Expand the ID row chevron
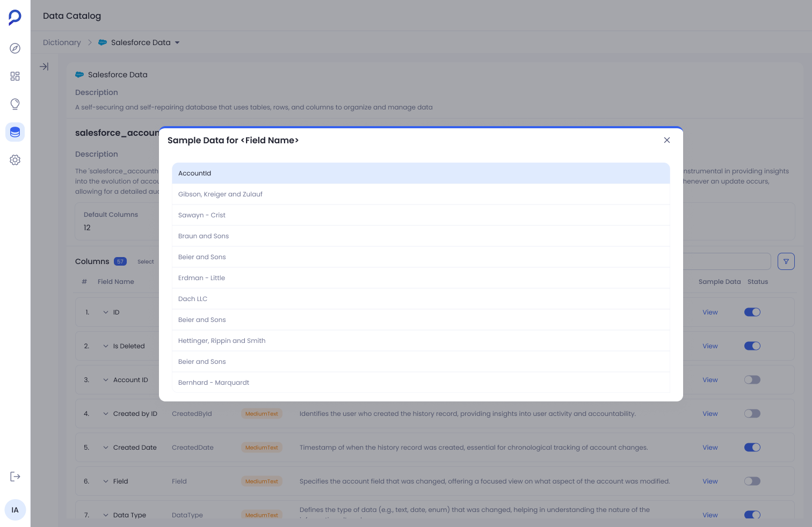This screenshot has width=812, height=527. 106,312
